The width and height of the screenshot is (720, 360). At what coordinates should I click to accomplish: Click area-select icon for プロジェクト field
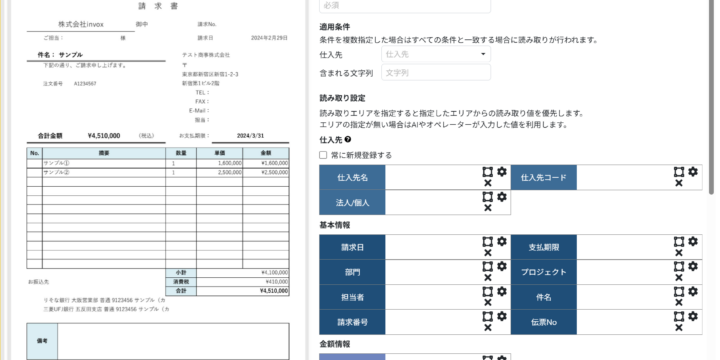point(679,266)
